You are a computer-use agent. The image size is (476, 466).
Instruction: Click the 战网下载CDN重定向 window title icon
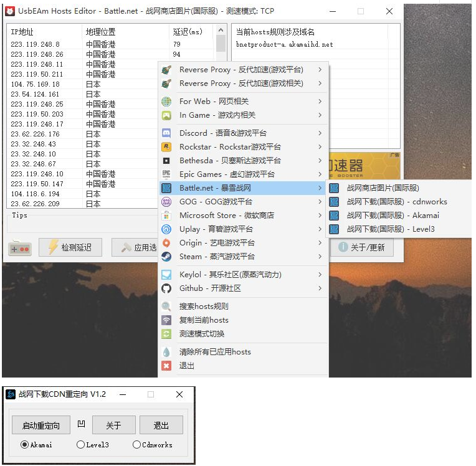point(11,394)
